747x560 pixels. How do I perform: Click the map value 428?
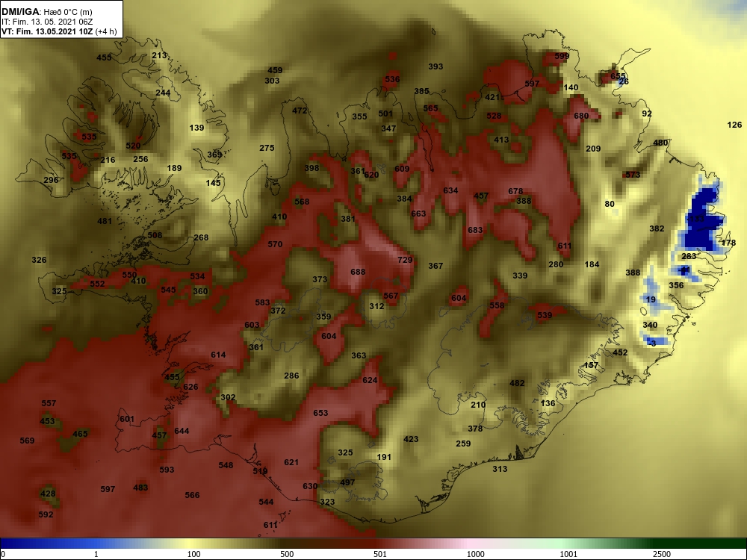point(48,494)
